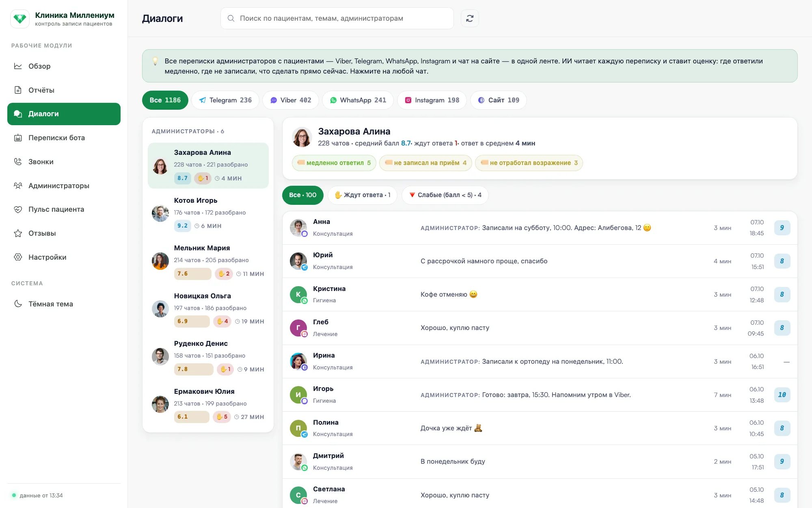The height and width of the screenshot is (508, 812).
Task: Open Ирина's chat about ортопед
Action: coord(540,361)
